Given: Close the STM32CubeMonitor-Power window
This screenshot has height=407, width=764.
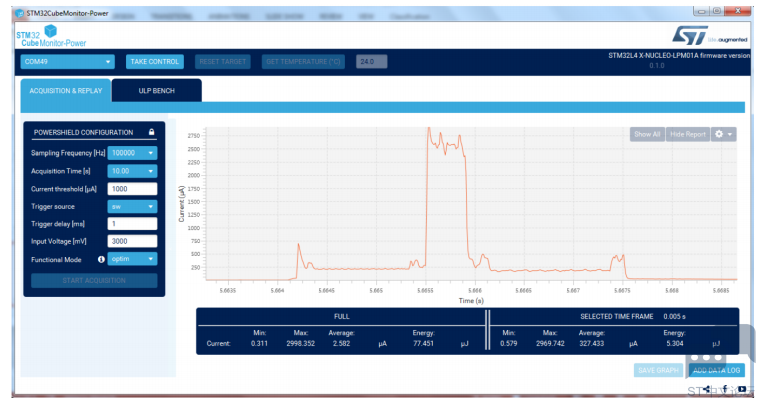Looking at the screenshot, I should click(x=738, y=11).
